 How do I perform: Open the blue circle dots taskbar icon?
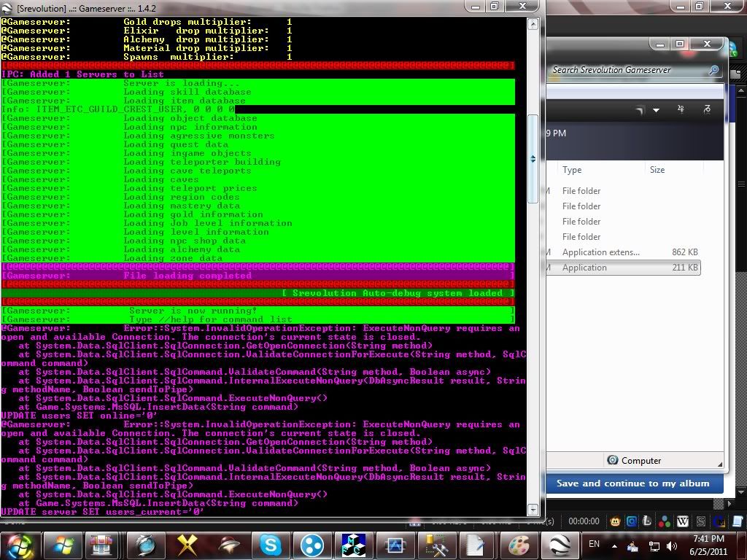pyautogui.click(x=312, y=545)
